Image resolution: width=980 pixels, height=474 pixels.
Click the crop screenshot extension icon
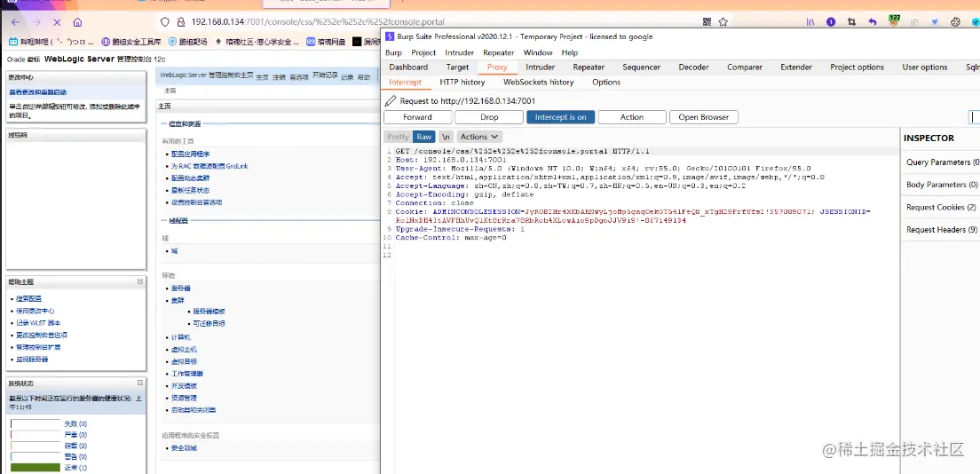pos(851,22)
